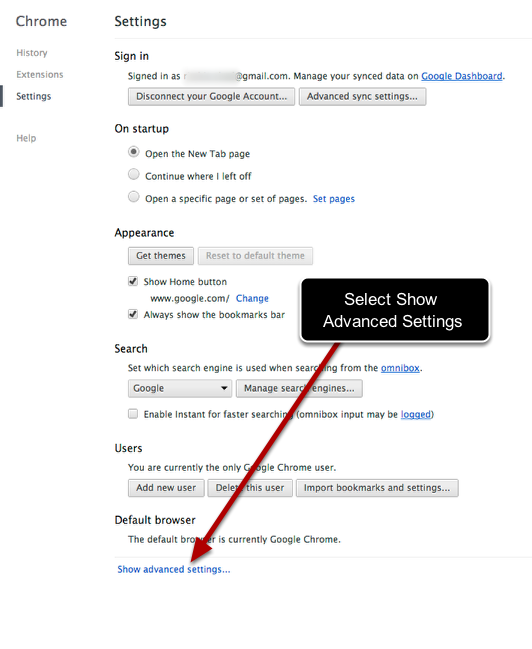532x649 pixels.
Task: Click the only Google Chrome user text
Action: click(232, 468)
